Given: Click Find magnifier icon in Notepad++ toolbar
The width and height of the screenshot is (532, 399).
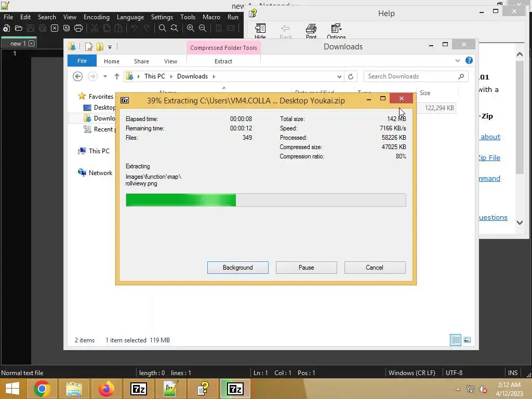Looking at the screenshot, I should tap(163, 28).
